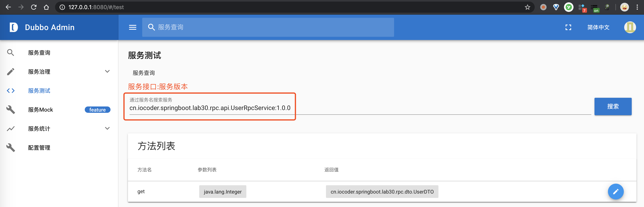
Task: Click the java.lang.Integer parameter chip
Action: [223, 192]
